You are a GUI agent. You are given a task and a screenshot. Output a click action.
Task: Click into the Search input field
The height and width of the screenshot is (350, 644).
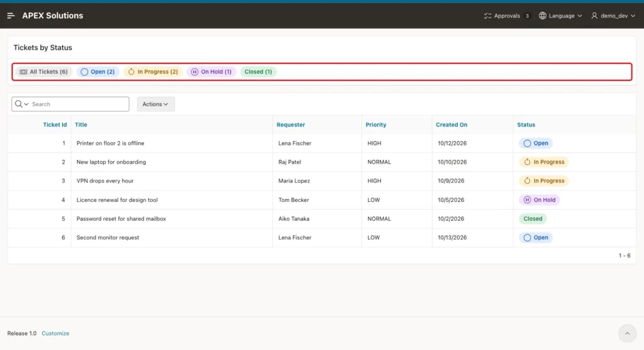click(x=79, y=104)
